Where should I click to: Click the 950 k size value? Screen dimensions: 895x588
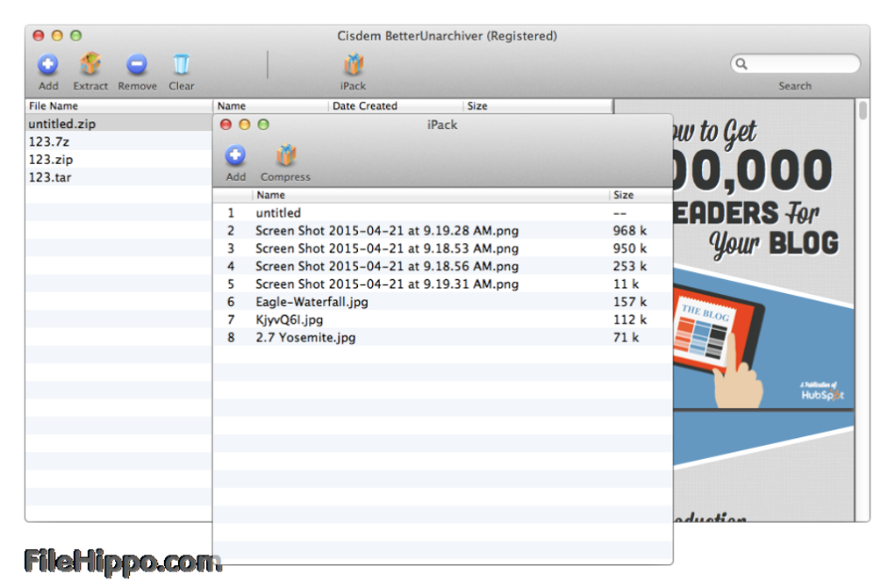point(630,248)
